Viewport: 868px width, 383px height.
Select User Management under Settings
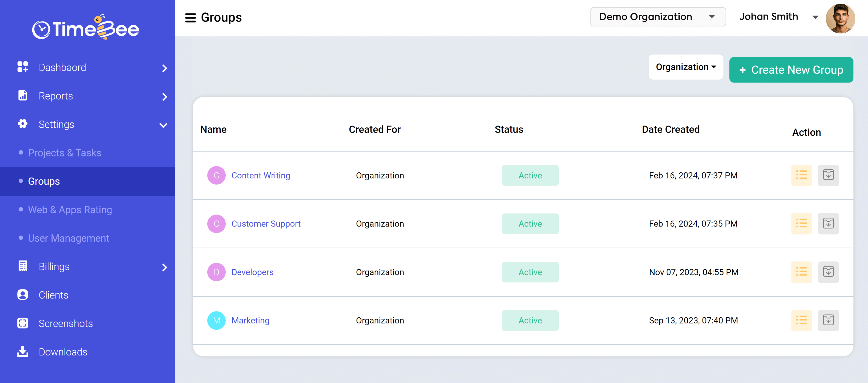(x=68, y=238)
